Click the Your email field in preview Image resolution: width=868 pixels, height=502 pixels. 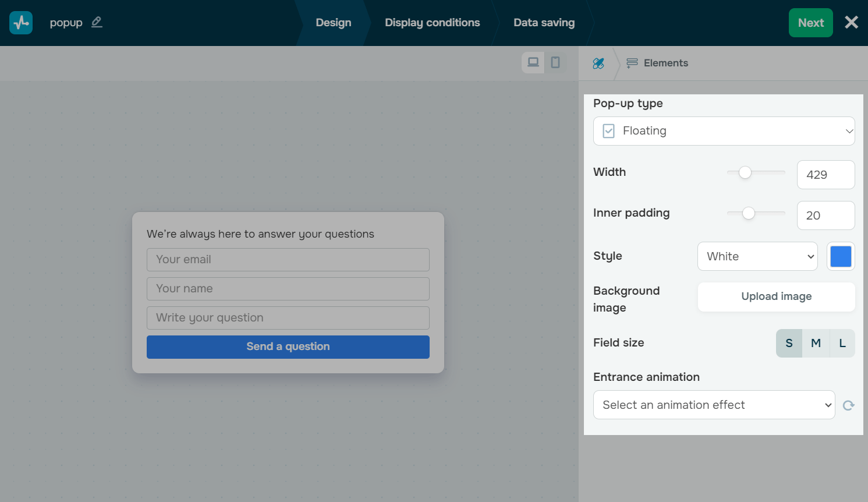coord(288,260)
